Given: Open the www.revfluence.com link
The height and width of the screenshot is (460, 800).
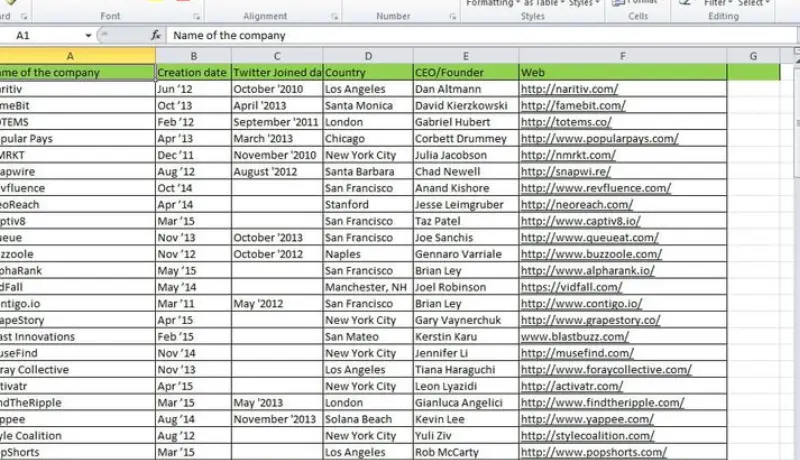Looking at the screenshot, I should click(595, 188).
